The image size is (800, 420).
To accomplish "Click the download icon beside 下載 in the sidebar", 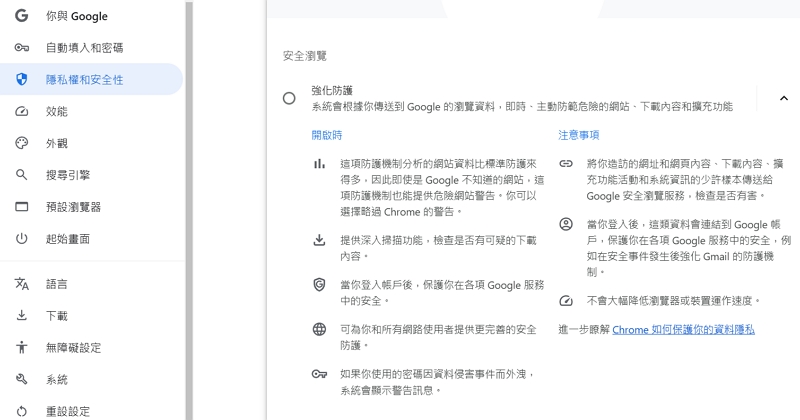I will point(21,315).
